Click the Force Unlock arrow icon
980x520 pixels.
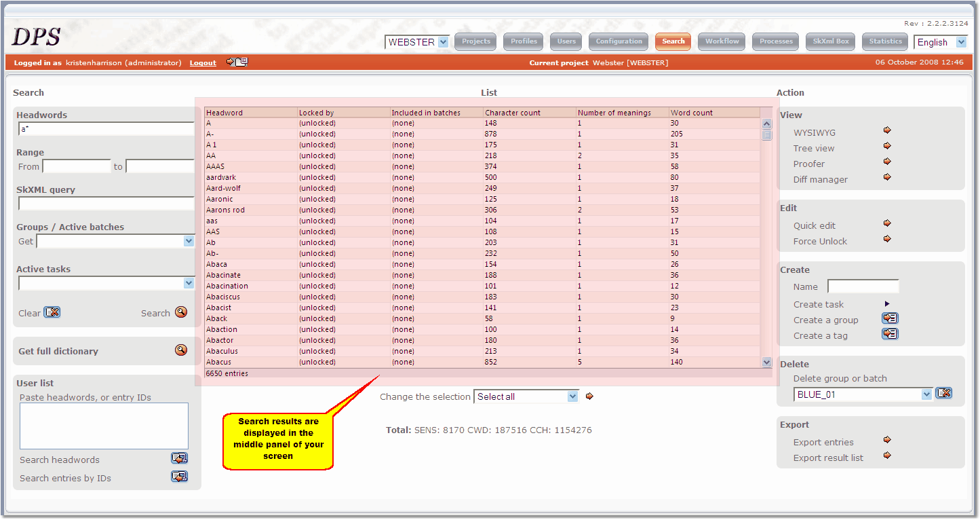point(887,239)
